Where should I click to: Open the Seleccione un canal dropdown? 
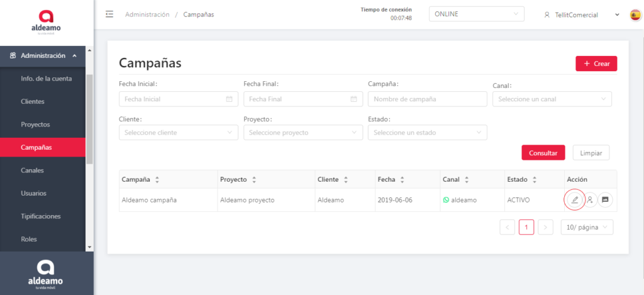pos(552,99)
